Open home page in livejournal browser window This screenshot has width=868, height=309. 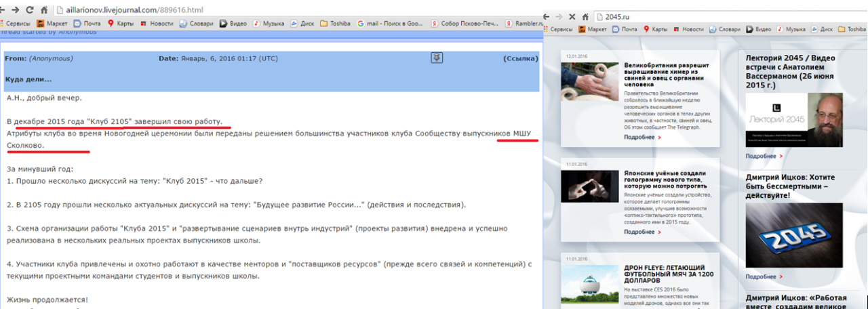[x=44, y=10]
